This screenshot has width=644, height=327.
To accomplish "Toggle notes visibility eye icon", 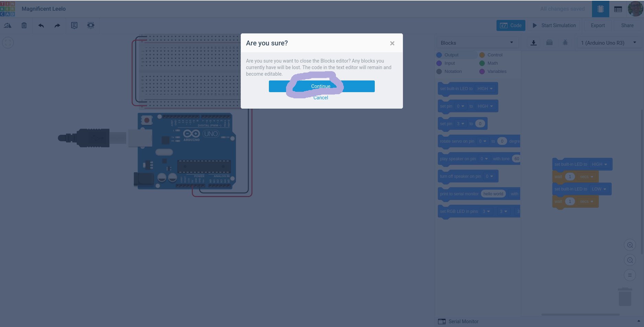I will (90, 25).
